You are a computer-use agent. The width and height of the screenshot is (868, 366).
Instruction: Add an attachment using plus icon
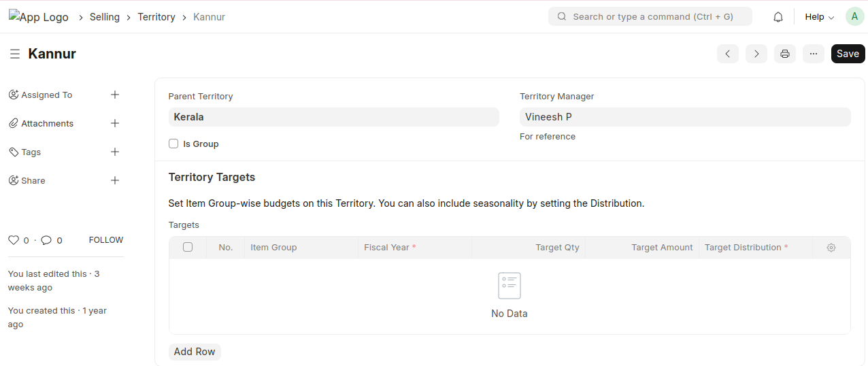pyautogui.click(x=115, y=124)
